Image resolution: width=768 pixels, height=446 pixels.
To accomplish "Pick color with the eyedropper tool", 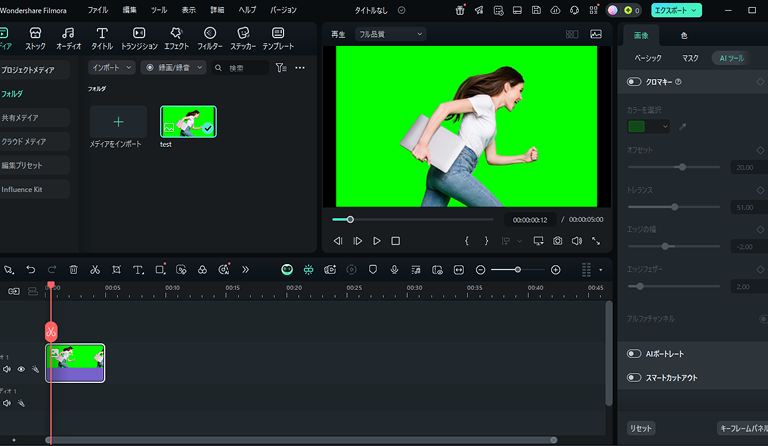I will [682, 127].
